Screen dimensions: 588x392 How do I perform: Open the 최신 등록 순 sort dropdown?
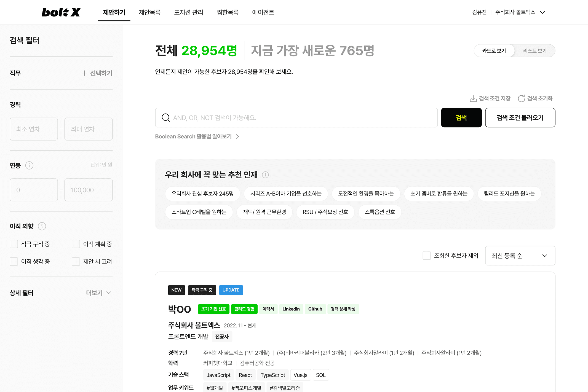[520, 256]
